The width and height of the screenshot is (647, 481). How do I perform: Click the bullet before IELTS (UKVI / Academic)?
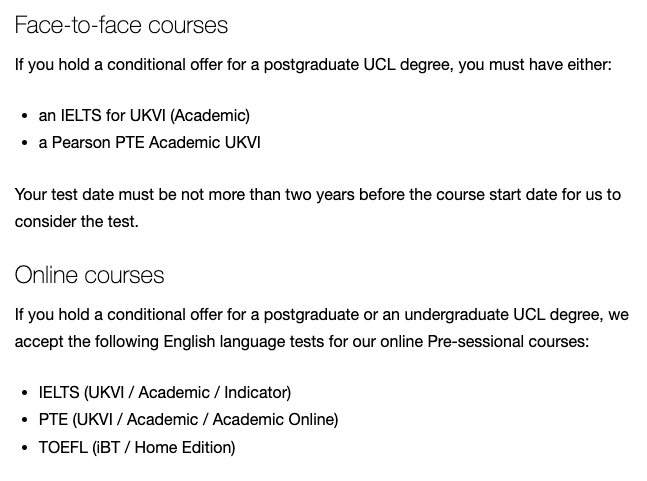25,393
